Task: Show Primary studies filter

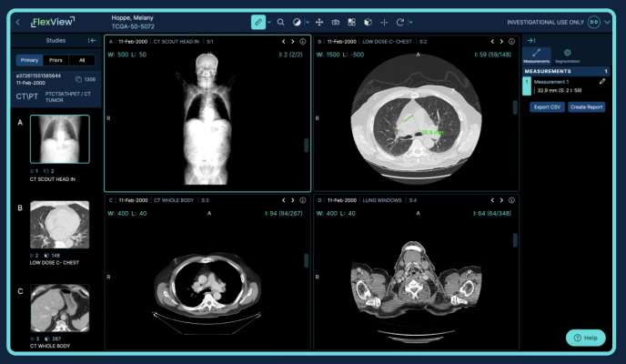Action: pyautogui.click(x=29, y=60)
